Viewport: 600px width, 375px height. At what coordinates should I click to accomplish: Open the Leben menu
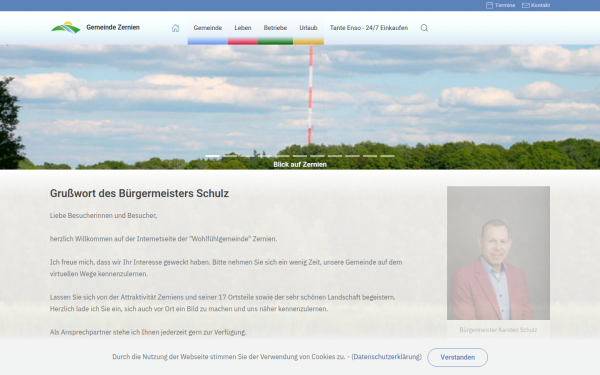pyautogui.click(x=243, y=28)
